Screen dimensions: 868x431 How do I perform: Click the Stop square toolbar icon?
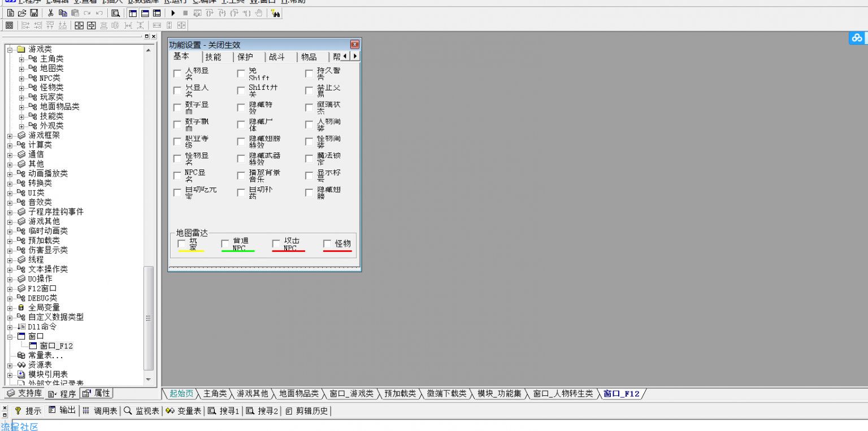(185, 13)
